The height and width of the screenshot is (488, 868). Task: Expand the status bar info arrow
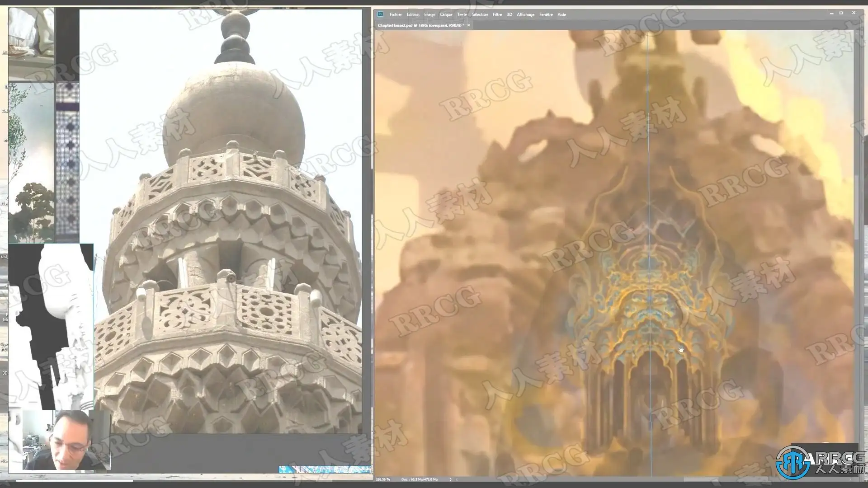pos(450,479)
